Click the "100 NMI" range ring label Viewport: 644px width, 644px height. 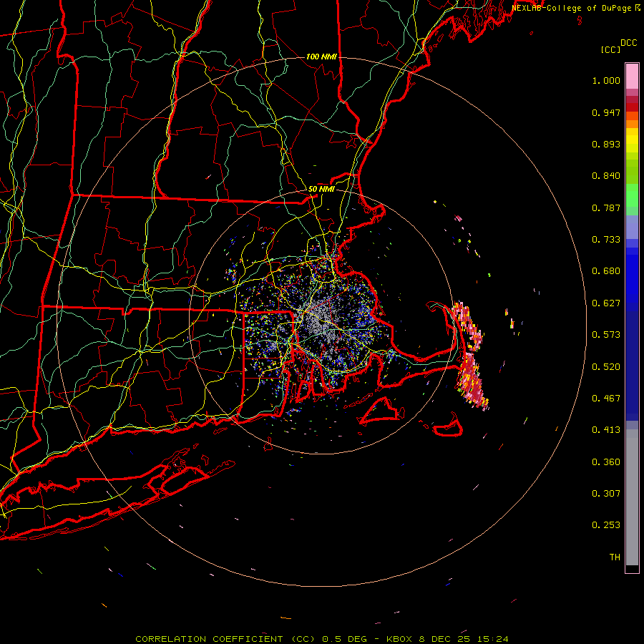coord(321,57)
